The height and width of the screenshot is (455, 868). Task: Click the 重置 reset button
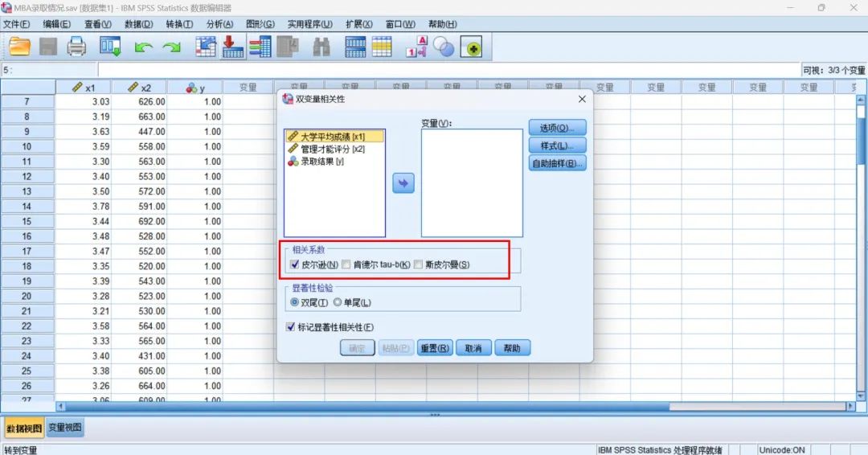[x=435, y=348]
